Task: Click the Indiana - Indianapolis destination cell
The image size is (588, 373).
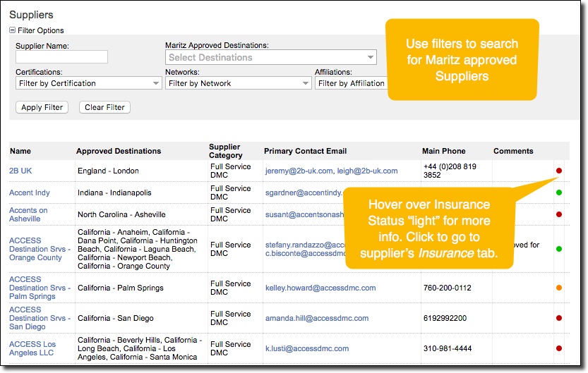Action: (114, 192)
